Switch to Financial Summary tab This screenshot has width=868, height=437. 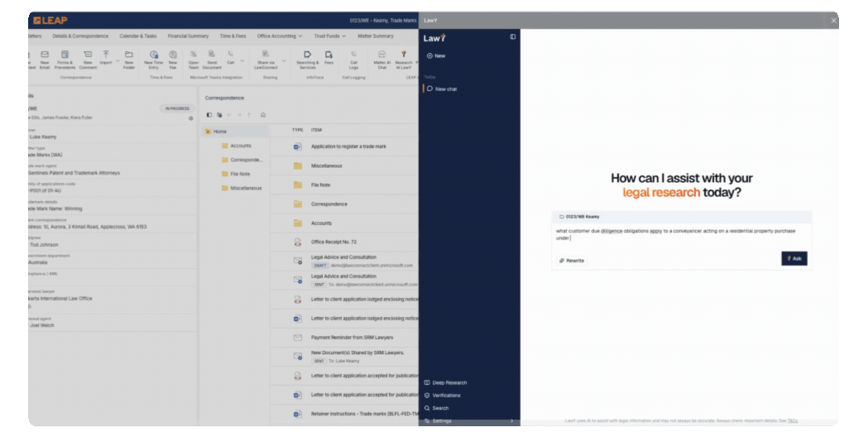point(188,36)
